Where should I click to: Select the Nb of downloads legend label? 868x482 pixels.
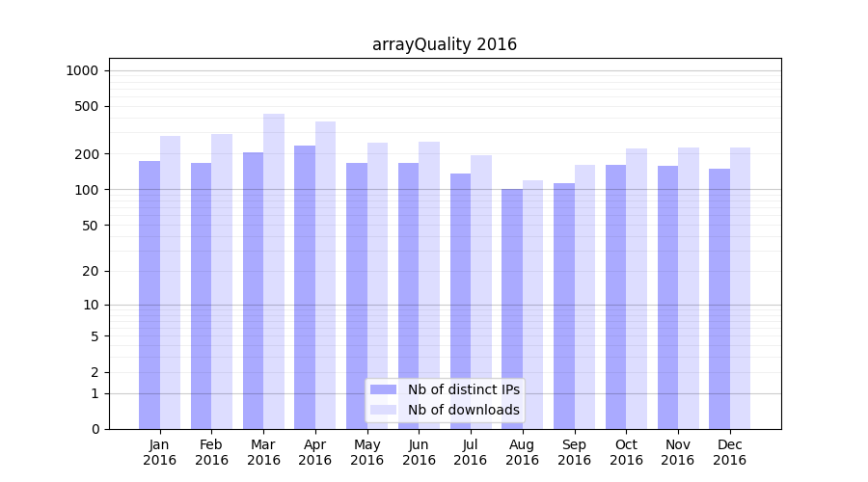463,410
